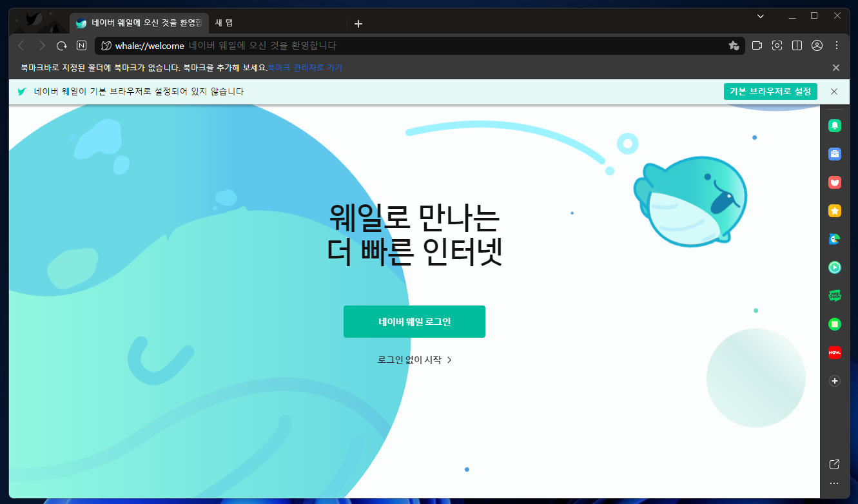The width and height of the screenshot is (858, 504).
Task: Bookmark this page with the star icon
Action: [x=734, y=46]
